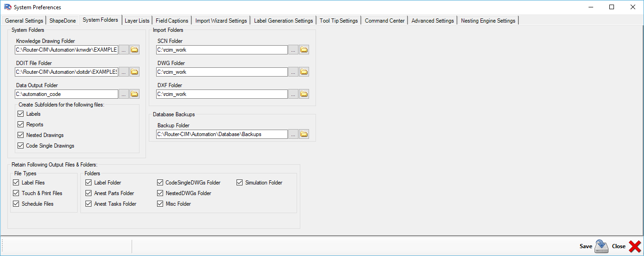Click the Close text label
644x256 pixels.
(x=619, y=246)
